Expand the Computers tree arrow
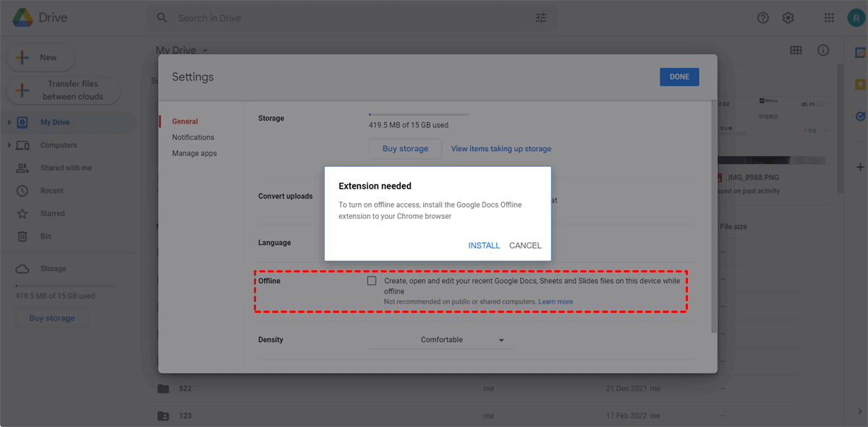This screenshot has width=868, height=427. [9, 145]
